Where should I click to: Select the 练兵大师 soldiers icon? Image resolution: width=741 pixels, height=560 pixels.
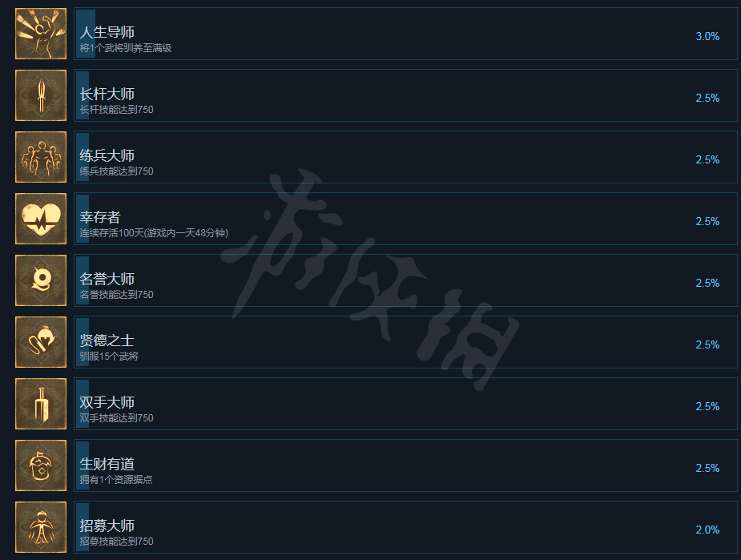point(41,157)
